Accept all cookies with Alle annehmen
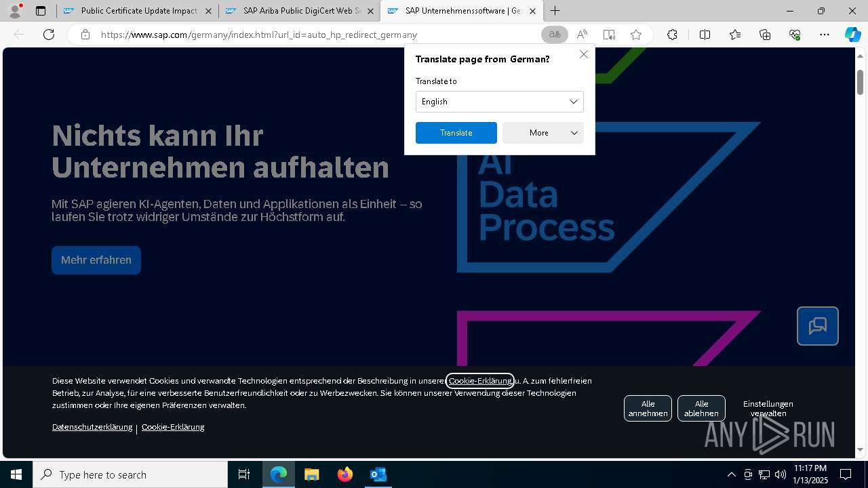 coord(648,409)
